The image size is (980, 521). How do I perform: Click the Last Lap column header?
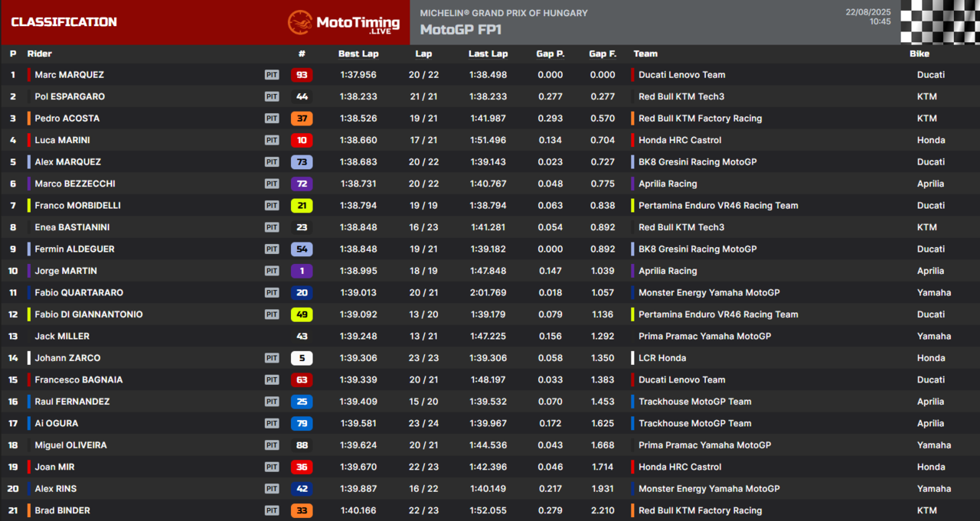click(x=488, y=54)
